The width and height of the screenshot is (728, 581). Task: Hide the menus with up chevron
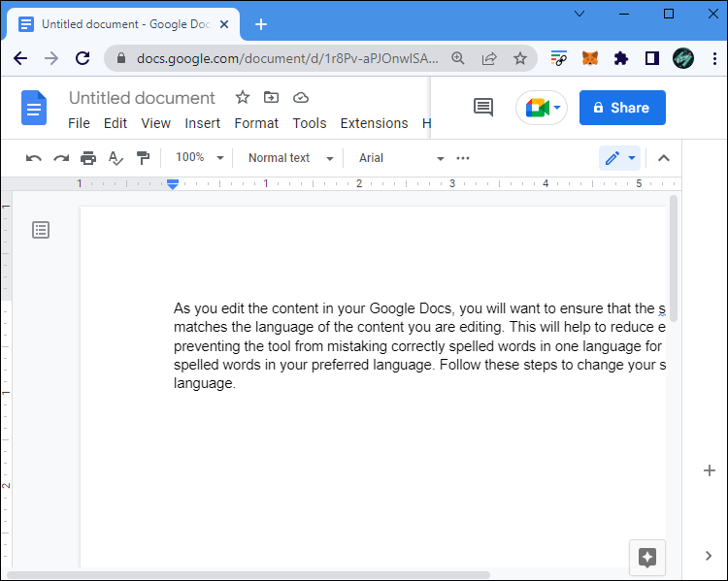(x=664, y=158)
